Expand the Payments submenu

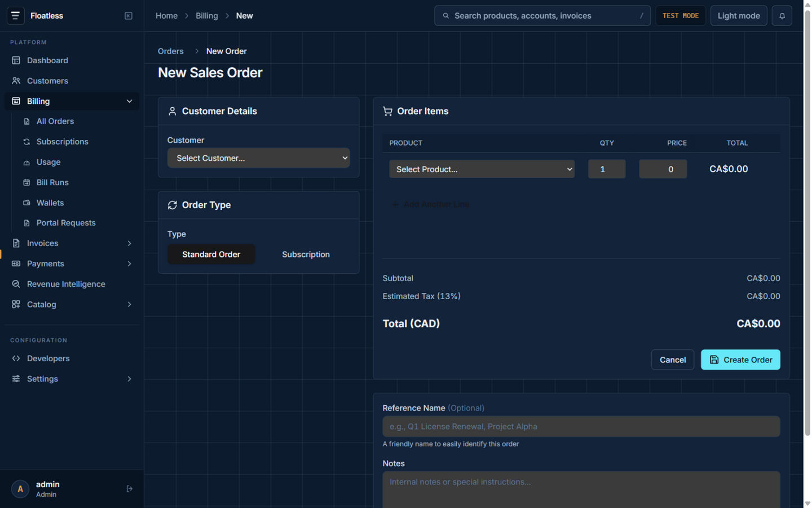(129, 264)
